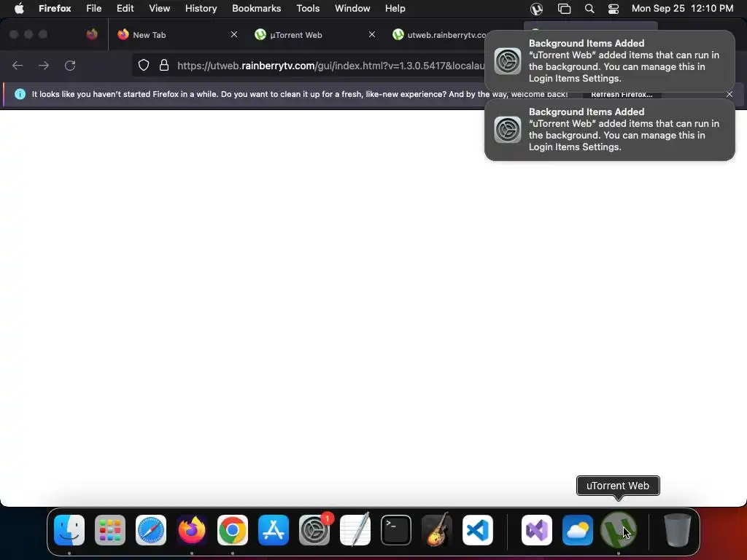The image size is (747, 560).
Task: Reload the current page
Action: 70,65
